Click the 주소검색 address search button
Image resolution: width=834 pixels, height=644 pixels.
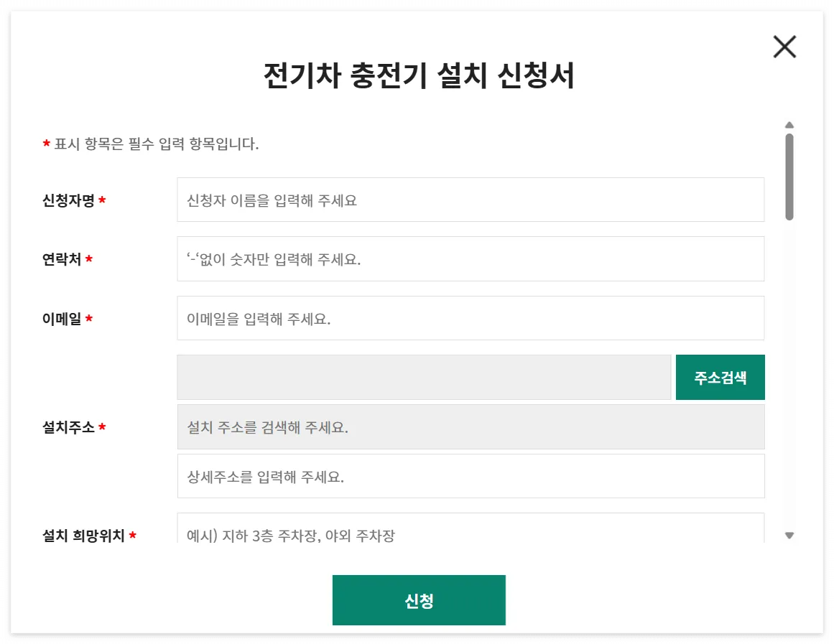click(720, 377)
